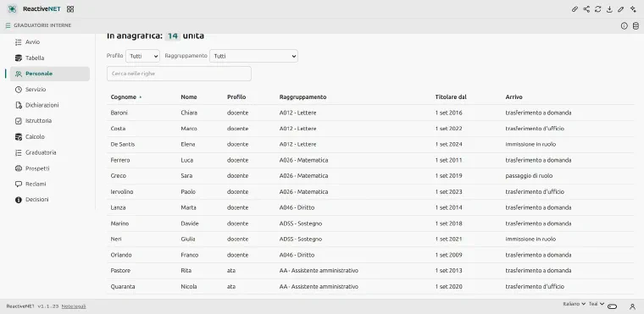The width and height of the screenshot is (644, 314).
Task: Click the Pastore surname cell
Action: click(x=120, y=271)
